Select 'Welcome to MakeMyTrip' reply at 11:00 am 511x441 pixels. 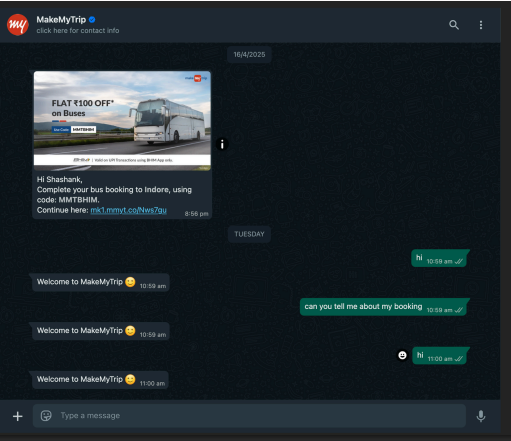tap(99, 380)
